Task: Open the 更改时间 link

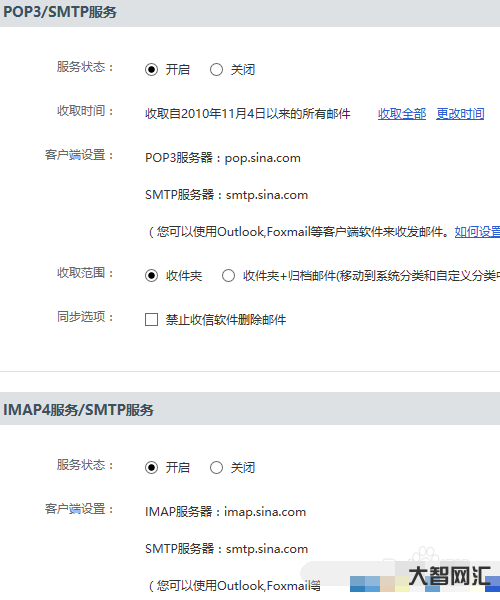Action: tap(460, 114)
